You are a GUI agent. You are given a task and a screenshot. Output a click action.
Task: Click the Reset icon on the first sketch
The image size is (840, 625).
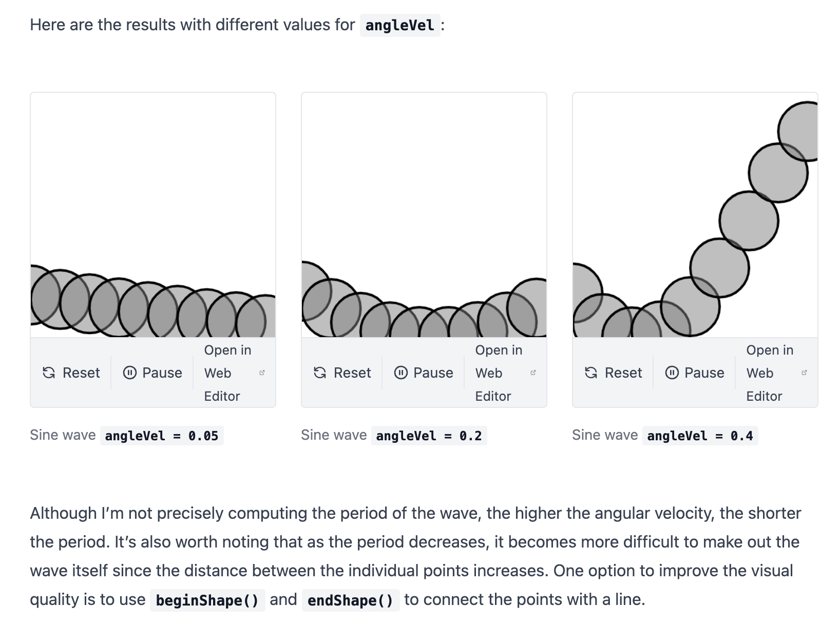(x=49, y=373)
